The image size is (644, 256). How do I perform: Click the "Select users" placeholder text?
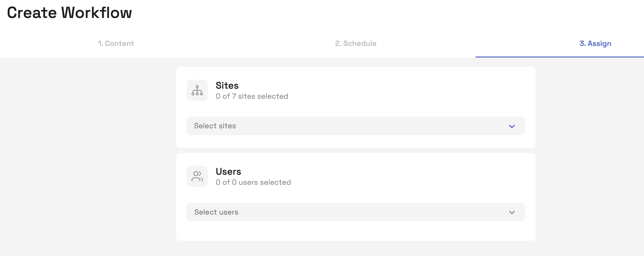tap(216, 212)
